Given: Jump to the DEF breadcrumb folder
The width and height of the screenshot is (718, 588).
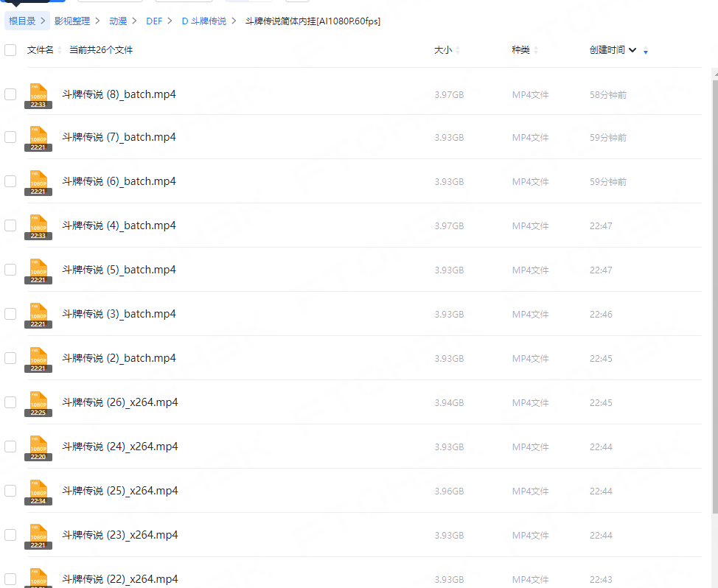Looking at the screenshot, I should tap(154, 21).
